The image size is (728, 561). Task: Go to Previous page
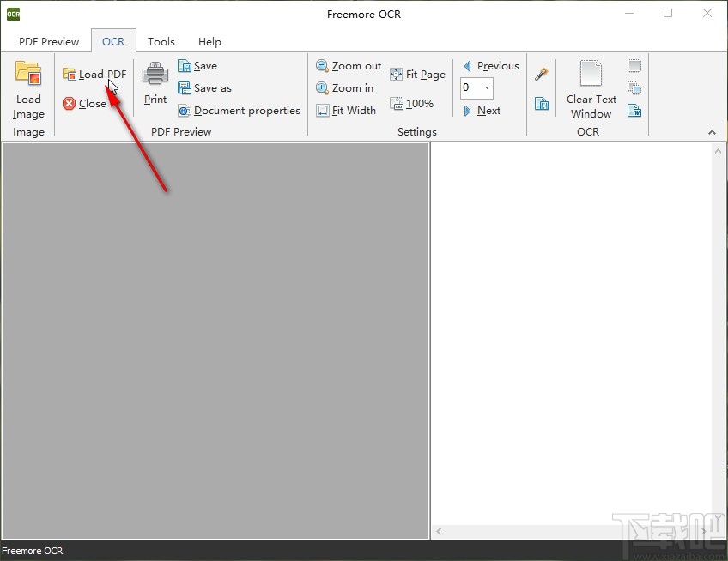(x=491, y=66)
